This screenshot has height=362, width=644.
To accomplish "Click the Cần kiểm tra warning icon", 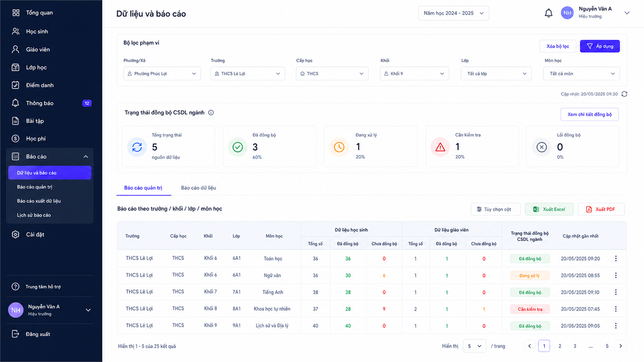I will [440, 147].
